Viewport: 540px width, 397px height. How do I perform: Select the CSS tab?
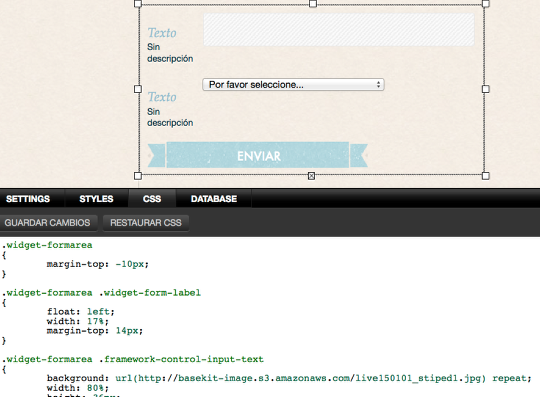[x=152, y=199]
